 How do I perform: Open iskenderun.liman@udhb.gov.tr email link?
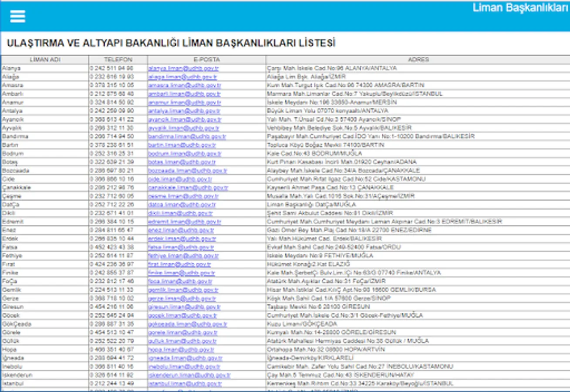(x=189, y=375)
